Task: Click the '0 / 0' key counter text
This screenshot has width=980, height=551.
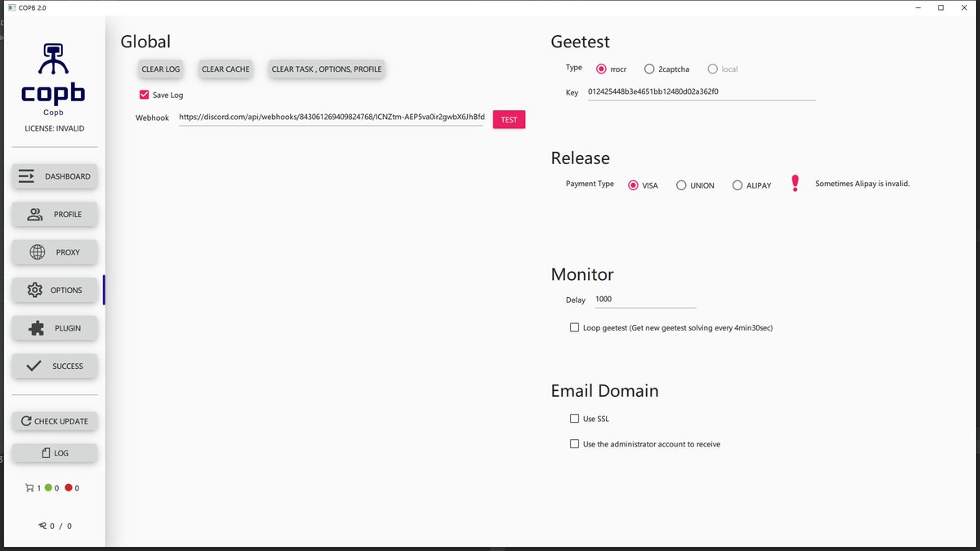Action: tap(61, 527)
